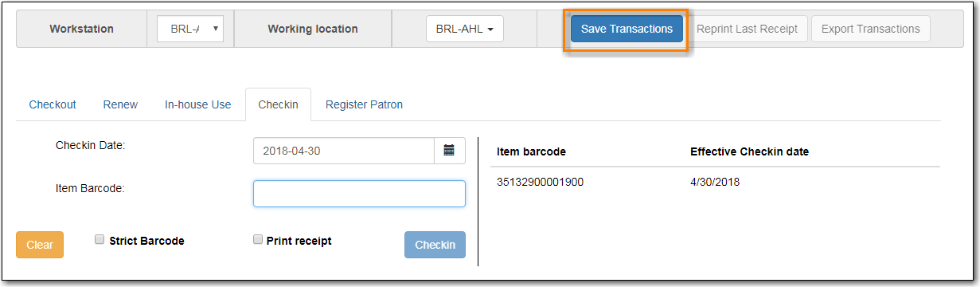Image resolution: width=980 pixels, height=287 pixels.
Task: Enable the Strict Barcode checkbox
Action: pyautogui.click(x=99, y=239)
